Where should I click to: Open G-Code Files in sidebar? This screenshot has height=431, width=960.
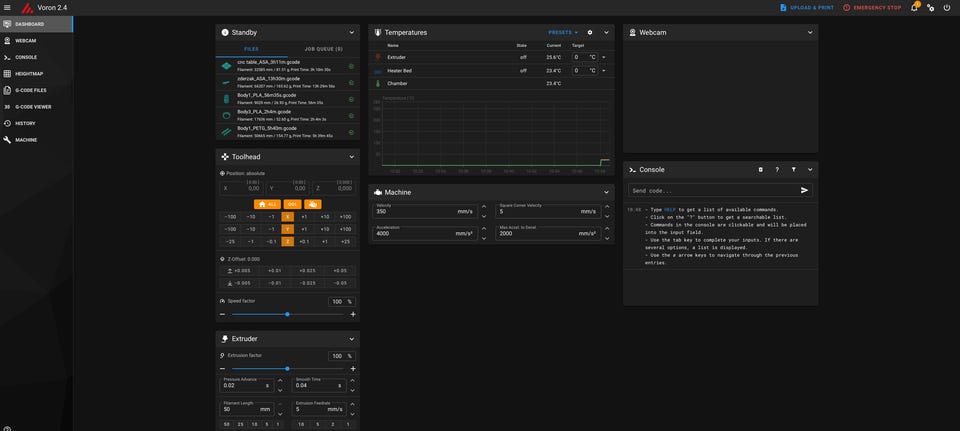pyautogui.click(x=37, y=90)
